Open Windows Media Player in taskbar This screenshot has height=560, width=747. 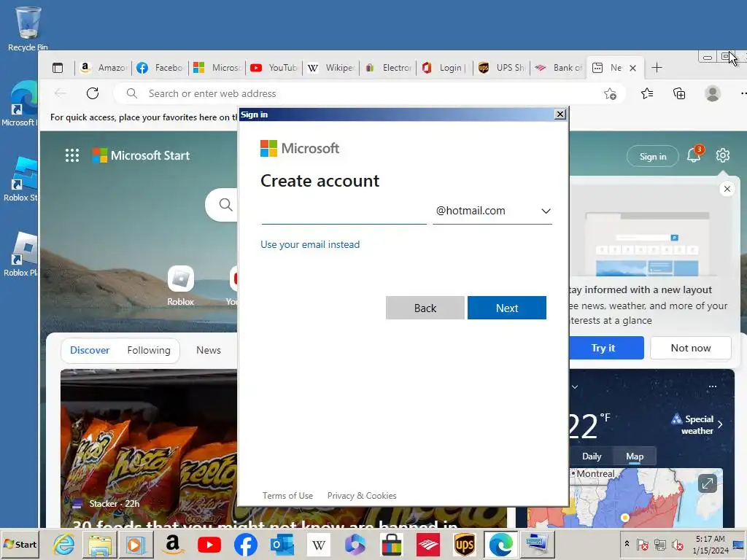coord(135,545)
